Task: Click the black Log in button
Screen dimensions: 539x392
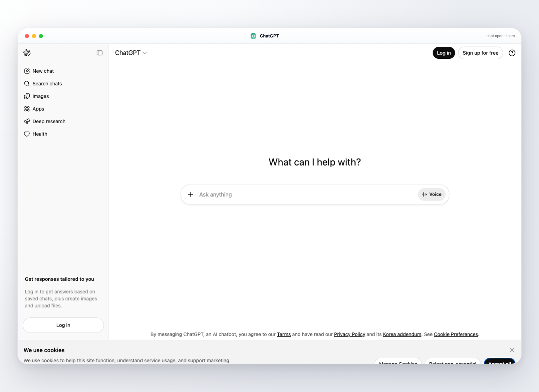Action: [444, 53]
